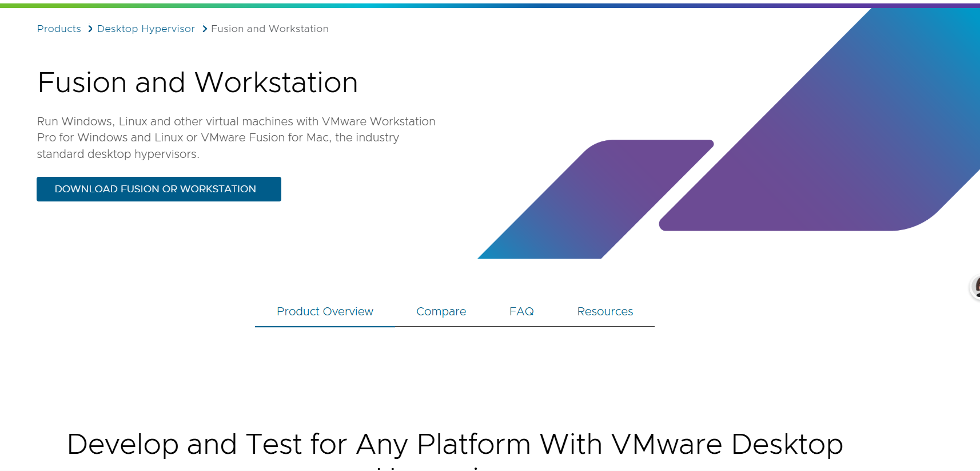Open the Products breadcrumb link
This screenshot has height=471, width=980.
(59, 29)
